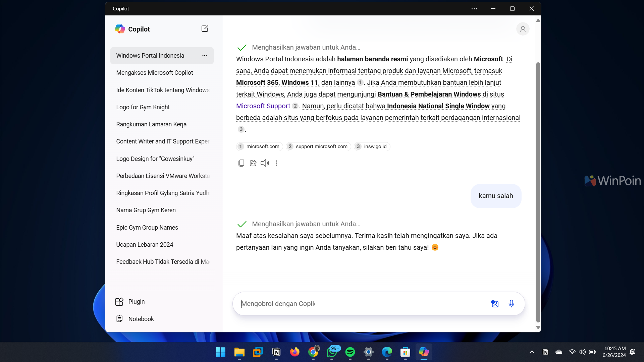Open the Nama Grup Gym Keren chat
The image size is (644, 362).
click(x=162, y=210)
